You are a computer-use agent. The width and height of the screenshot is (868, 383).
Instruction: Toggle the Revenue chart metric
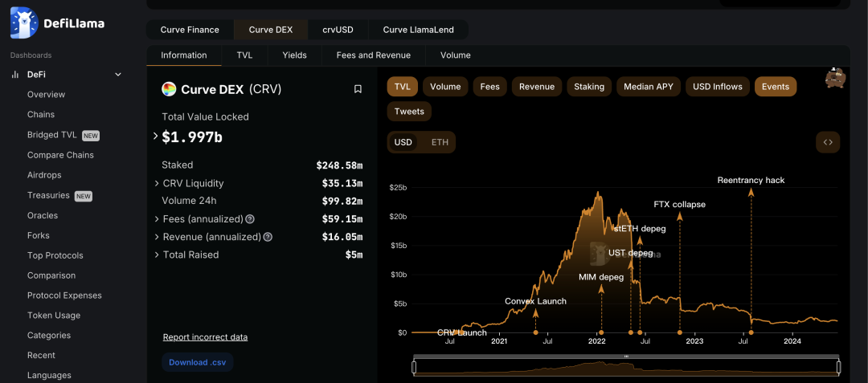pyautogui.click(x=537, y=87)
